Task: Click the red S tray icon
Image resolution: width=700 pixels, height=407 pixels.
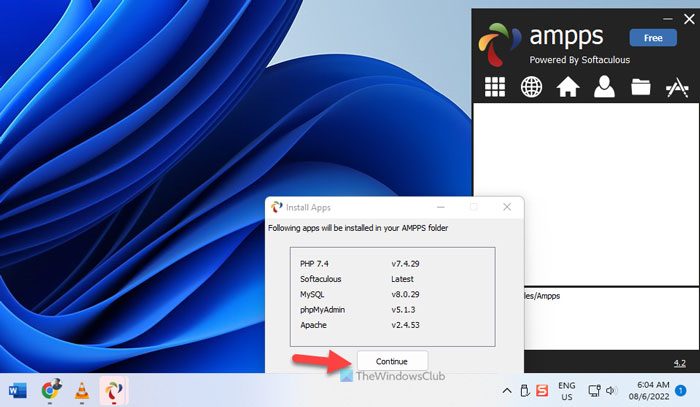Action: point(542,390)
